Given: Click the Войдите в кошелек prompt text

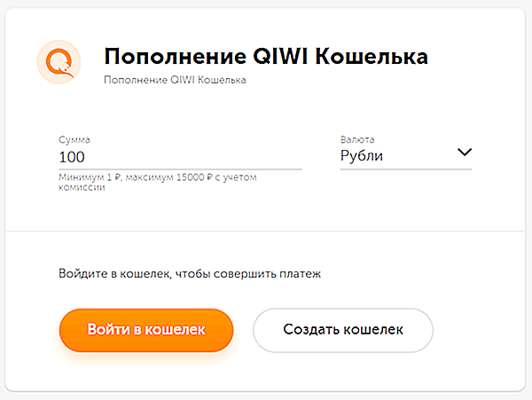Looking at the screenshot, I should click(190, 273).
